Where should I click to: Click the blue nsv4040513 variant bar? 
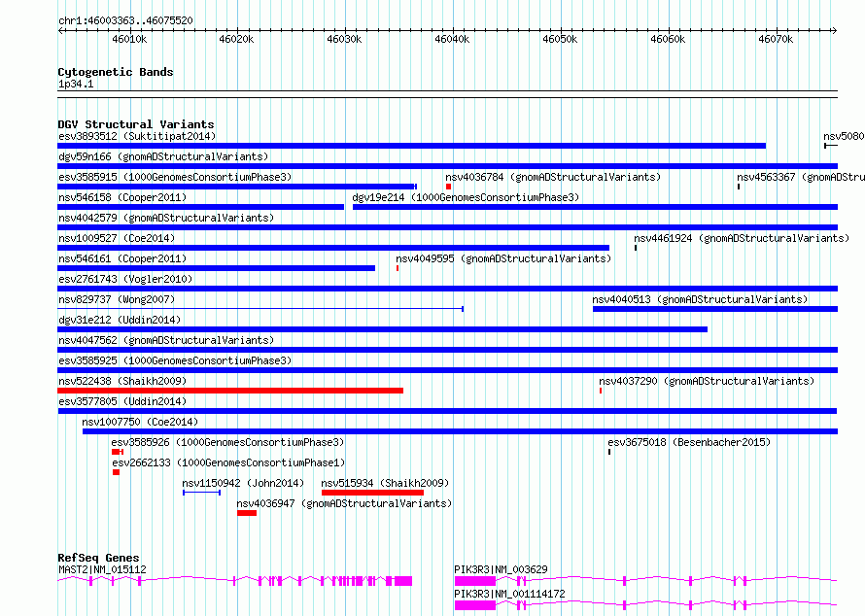point(715,309)
